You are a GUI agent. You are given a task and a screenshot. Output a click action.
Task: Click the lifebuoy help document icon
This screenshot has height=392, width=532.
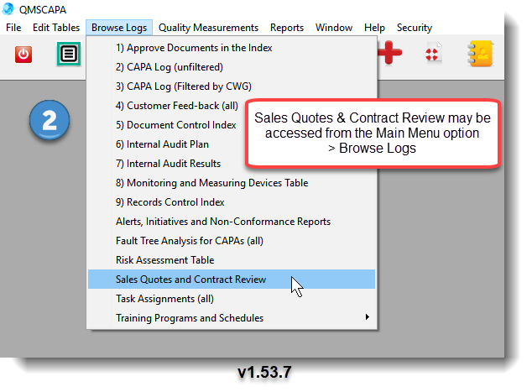tap(434, 55)
